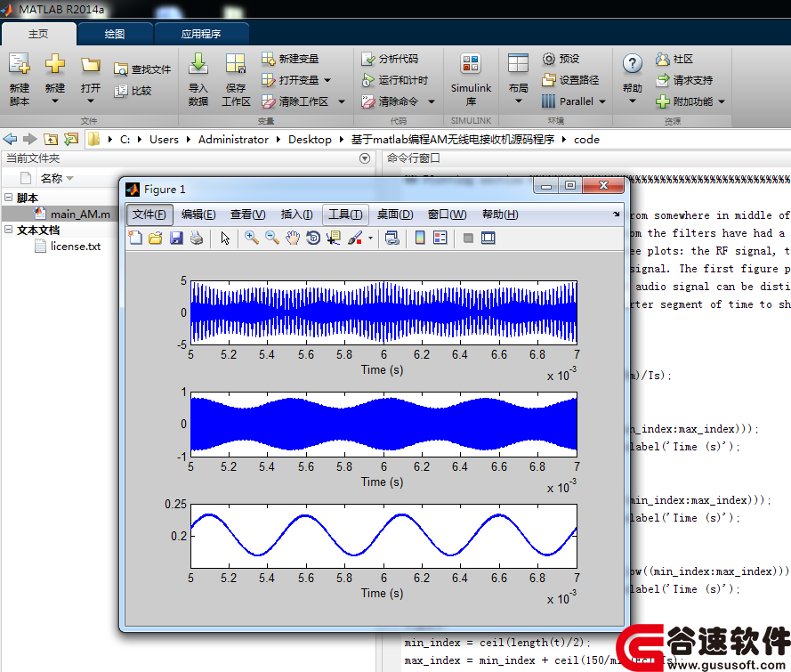Go up one folder level icon
The image size is (791, 672).
[51, 139]
